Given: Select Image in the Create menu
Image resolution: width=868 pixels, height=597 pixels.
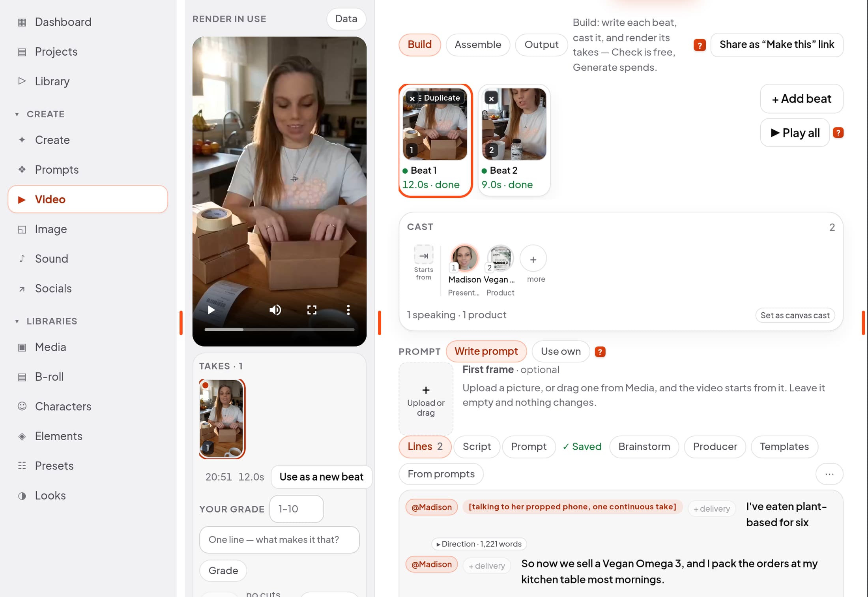Looking at the screenshot, I should point(88,229).
